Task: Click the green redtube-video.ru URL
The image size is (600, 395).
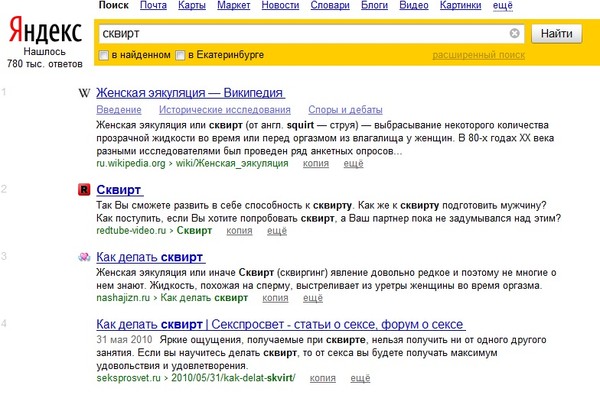Action: pyautogui.click(x=154, y=231)
